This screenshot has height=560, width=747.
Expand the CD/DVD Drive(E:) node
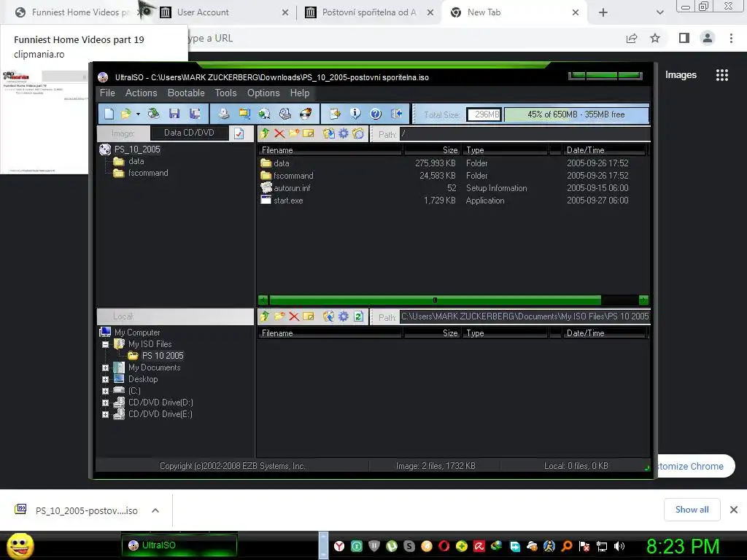coord(105,414)
